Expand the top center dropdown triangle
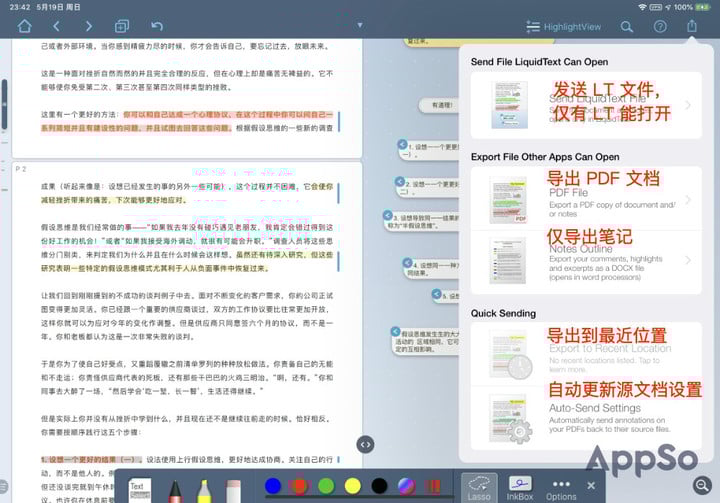Viewport: 720px width, 503px height. coord(360,25)
